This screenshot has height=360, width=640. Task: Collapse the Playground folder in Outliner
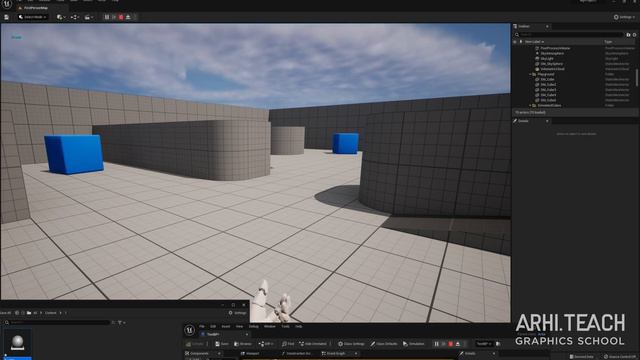click(x=530, y=74)
